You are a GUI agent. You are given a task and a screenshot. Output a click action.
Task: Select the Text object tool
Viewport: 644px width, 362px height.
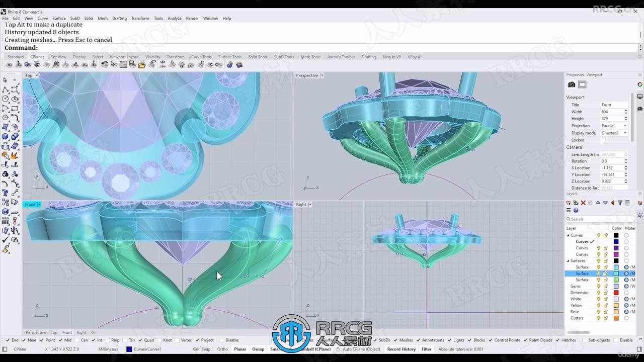coord(5,192)
